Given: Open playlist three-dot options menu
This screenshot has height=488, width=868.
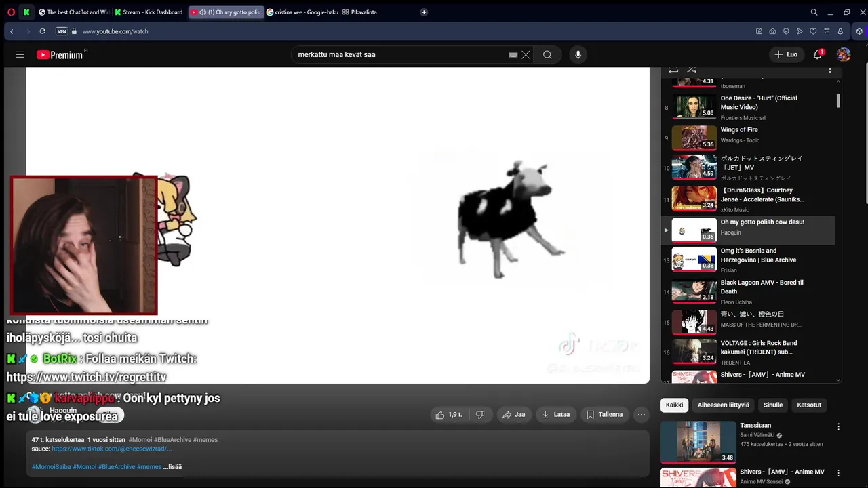Looking at the screenshot, I should (830, 70).
